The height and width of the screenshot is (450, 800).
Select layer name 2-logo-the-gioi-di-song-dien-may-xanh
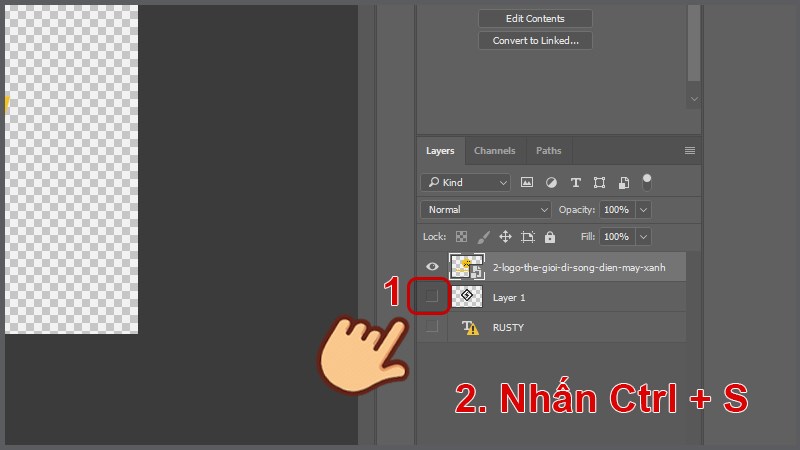[579, 267]
